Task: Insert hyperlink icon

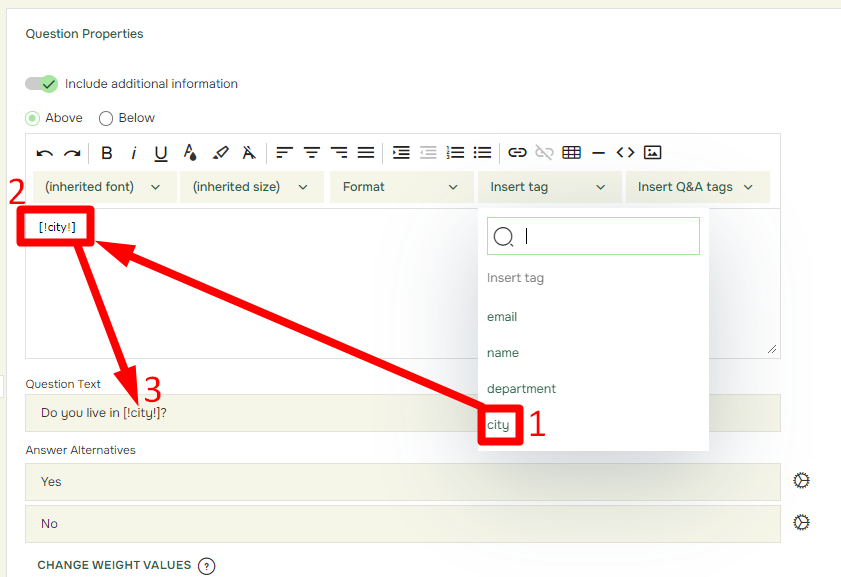Action: point(517,153)
